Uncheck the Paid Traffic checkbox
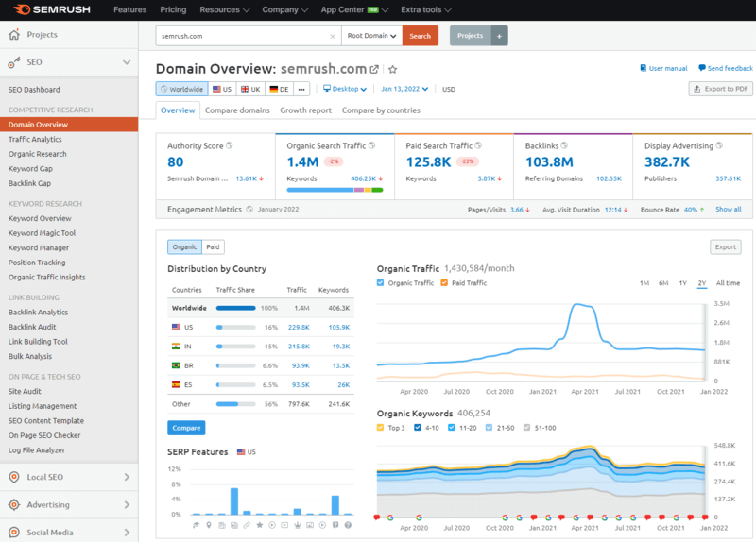Image resolution: width=756 pixels, height=542 pixels. [447, 282]
